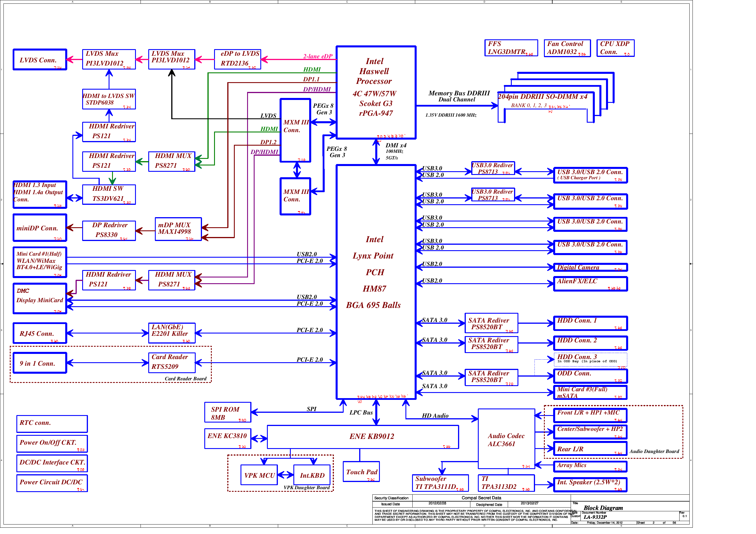Image resolution: width=756 pixels, height=534 pixels.
Task: Select the LPC Bus label
Action: tap(361, 412)
